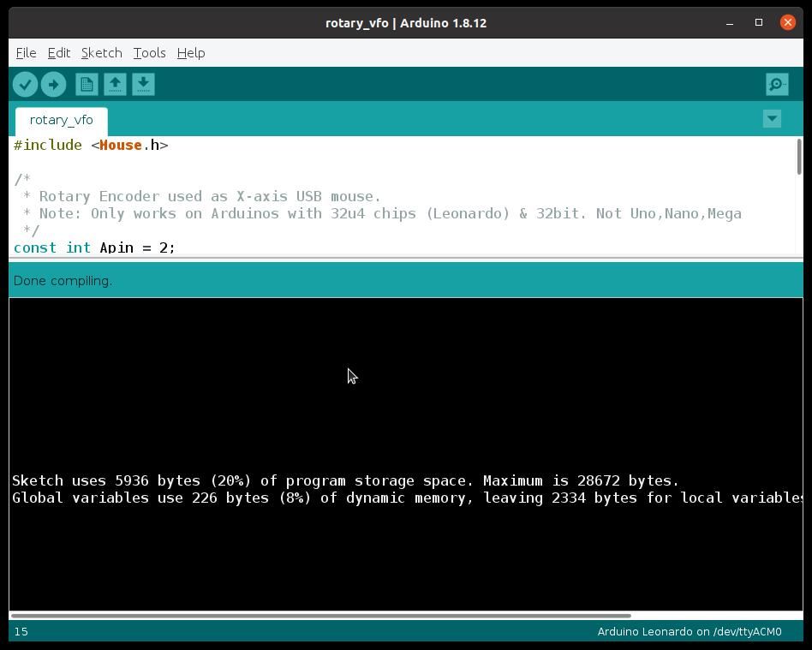The width and height of the screenshot is (812, 650).
Task: Save the sketch with the Save icon
Action: [143, 85]
